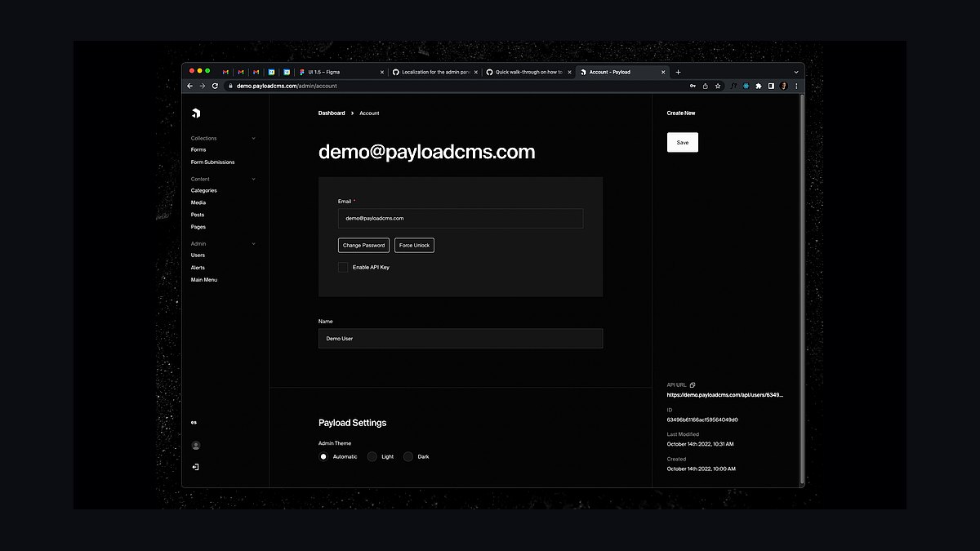This screenshot has width=980, height=551.
Task: Open Main Menu in the sidebar
Action: (204, 279)
